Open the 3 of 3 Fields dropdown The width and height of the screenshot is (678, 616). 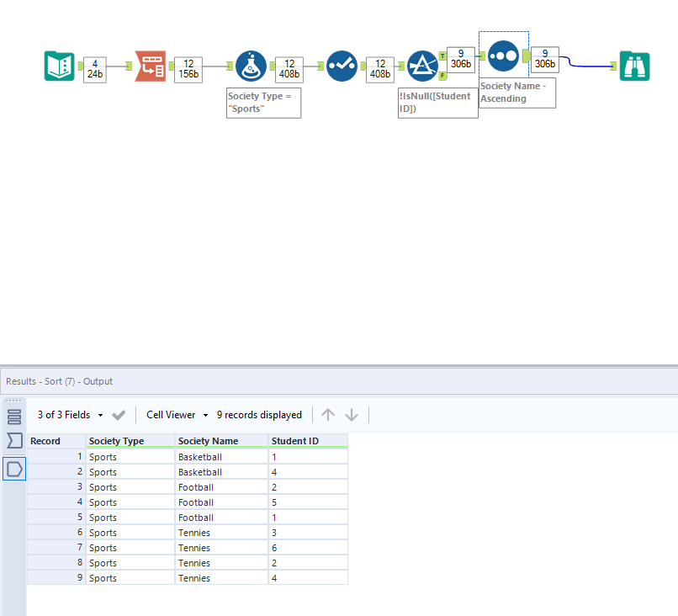(x=70, y=415)
